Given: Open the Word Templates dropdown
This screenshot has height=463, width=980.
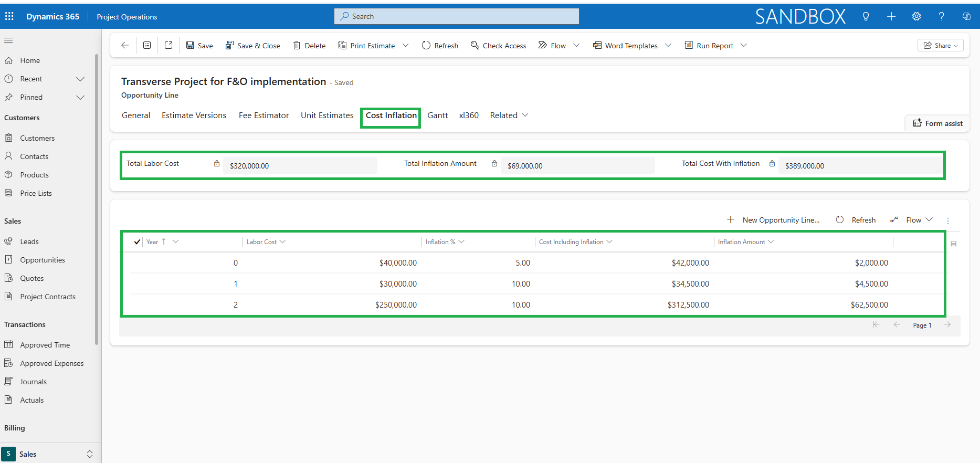Looking at the screenshot, I should click(x=668, y=46).
